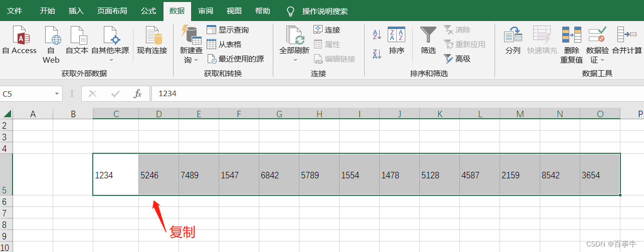644x252 pixels.
Task: Click Flash Fill (快速填充)
Action: click(542, 41)
